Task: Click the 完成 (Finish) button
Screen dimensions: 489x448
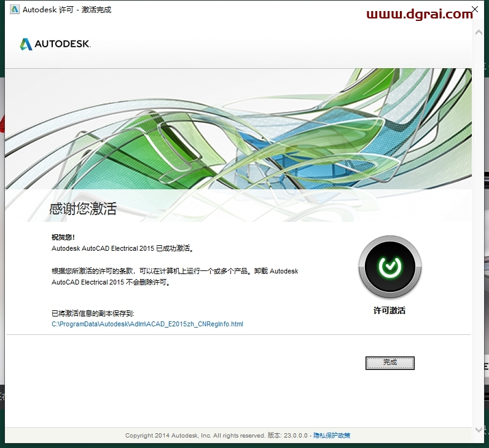Action: 390,363
